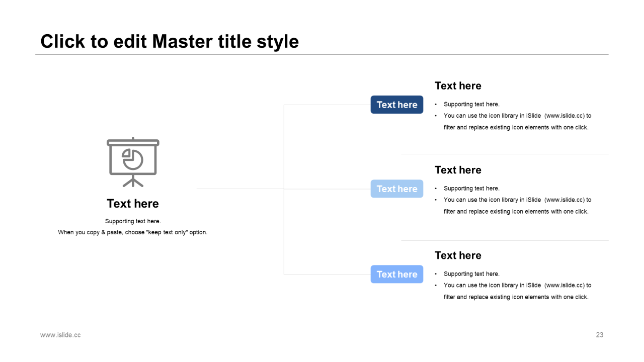This screenshot has height=362, width=644.
Task: Open www.islide.cc link in top bullet text
Action: [564, 116]
